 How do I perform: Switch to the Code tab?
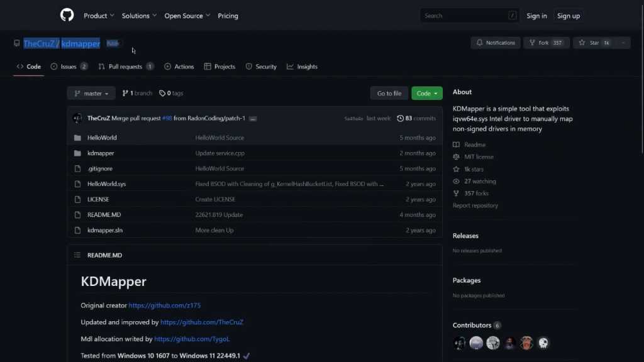(x=29, y=67)
